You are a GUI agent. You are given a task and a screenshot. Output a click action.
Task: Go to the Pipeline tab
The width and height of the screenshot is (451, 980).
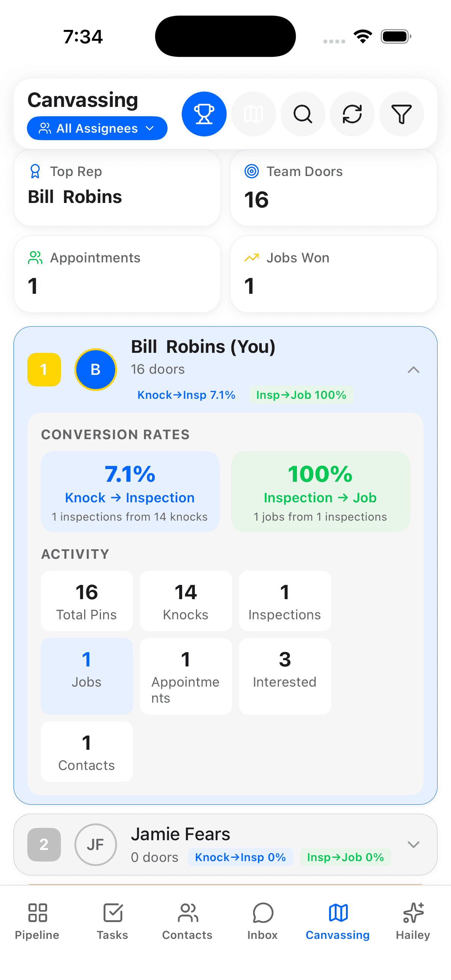point(37,921)
